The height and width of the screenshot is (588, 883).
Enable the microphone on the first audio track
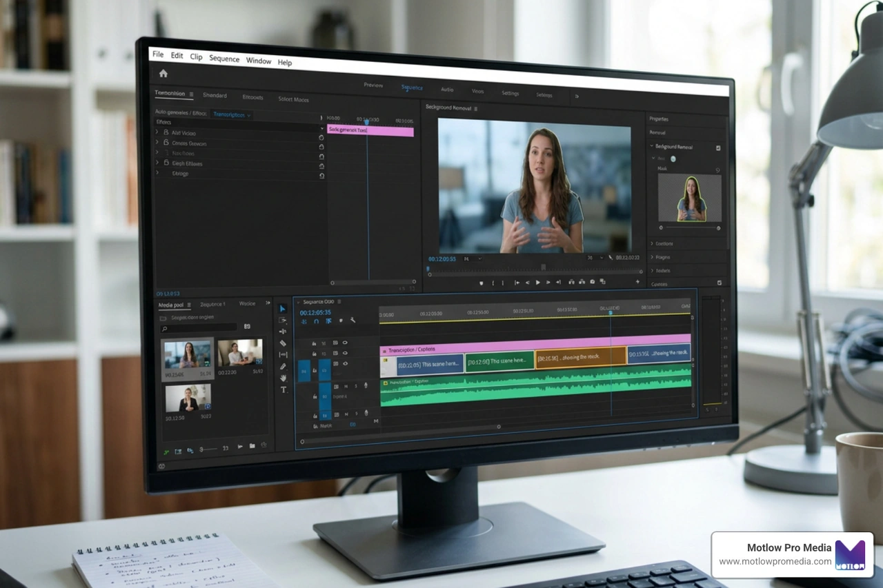click(366, 385)
